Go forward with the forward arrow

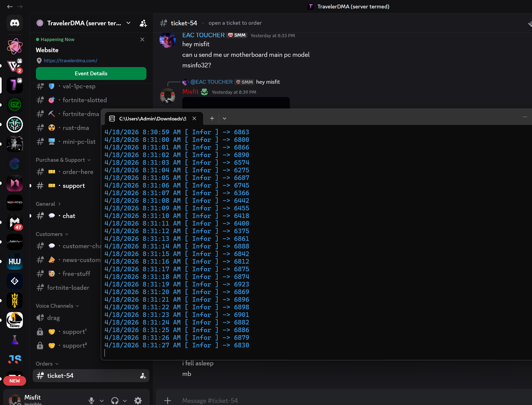point(20,7)
